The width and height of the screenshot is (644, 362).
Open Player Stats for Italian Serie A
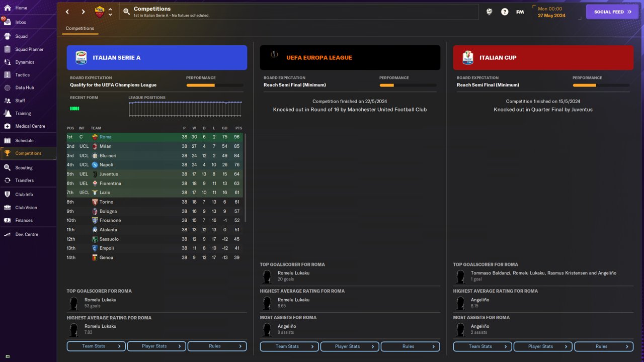pos(156,346)
